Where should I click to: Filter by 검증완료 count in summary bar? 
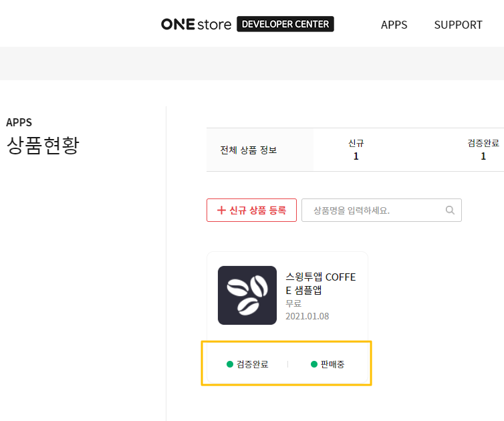[x=483, y=150]
